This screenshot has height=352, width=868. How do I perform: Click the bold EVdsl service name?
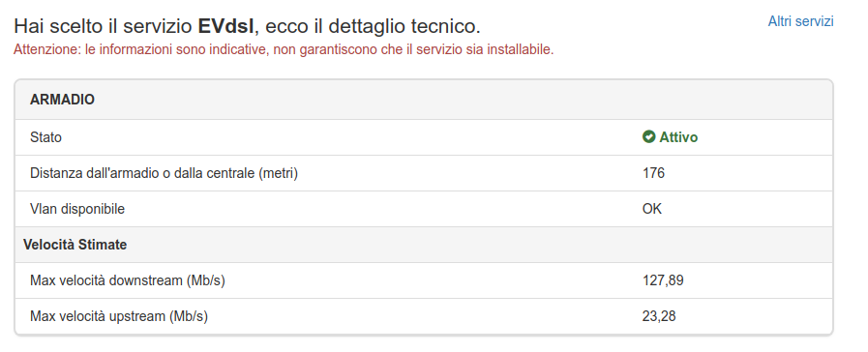point(225,26)
